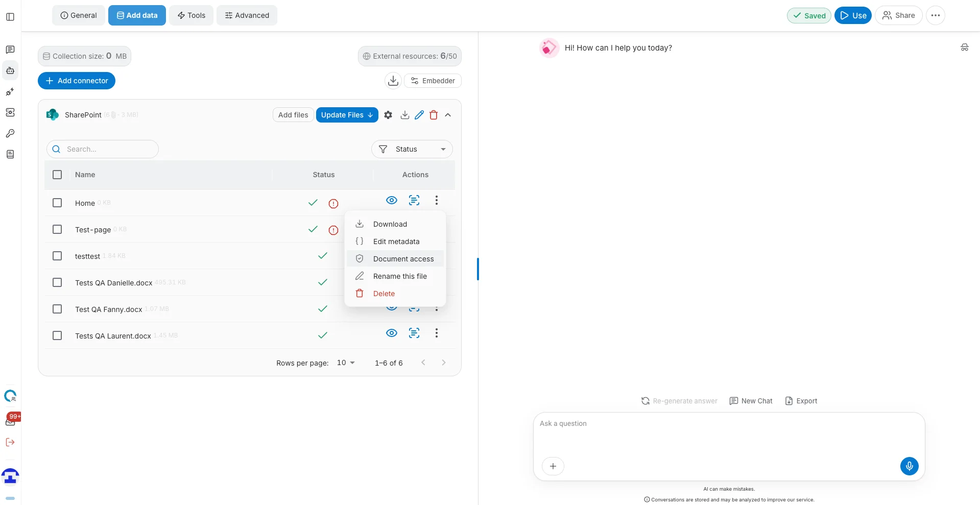This screenshot has width=980, height=505.
Task: Select Download from context menu
Action: click(x=395, y=224)
